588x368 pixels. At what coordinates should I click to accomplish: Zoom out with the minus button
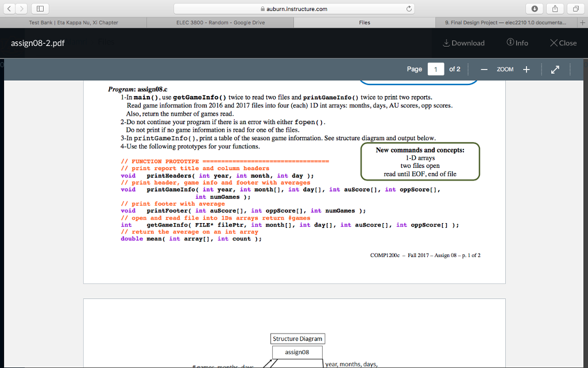[x=484, y=70]
